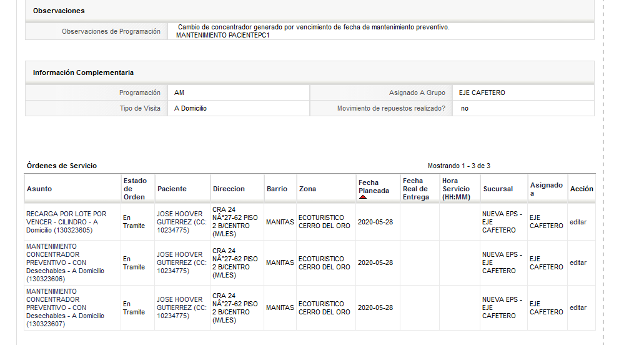Sort by Barrio column header

pos(277,189)
